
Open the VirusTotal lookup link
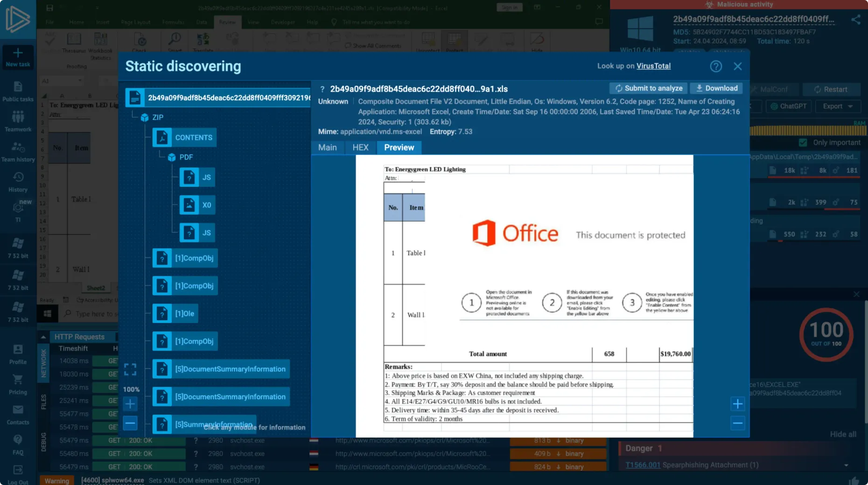[653, 66]
